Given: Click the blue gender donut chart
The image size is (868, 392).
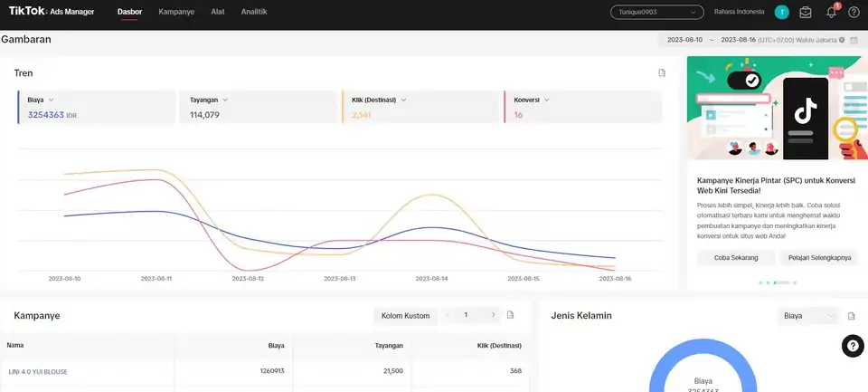Looking at the screenshot, I should (703, 366).
